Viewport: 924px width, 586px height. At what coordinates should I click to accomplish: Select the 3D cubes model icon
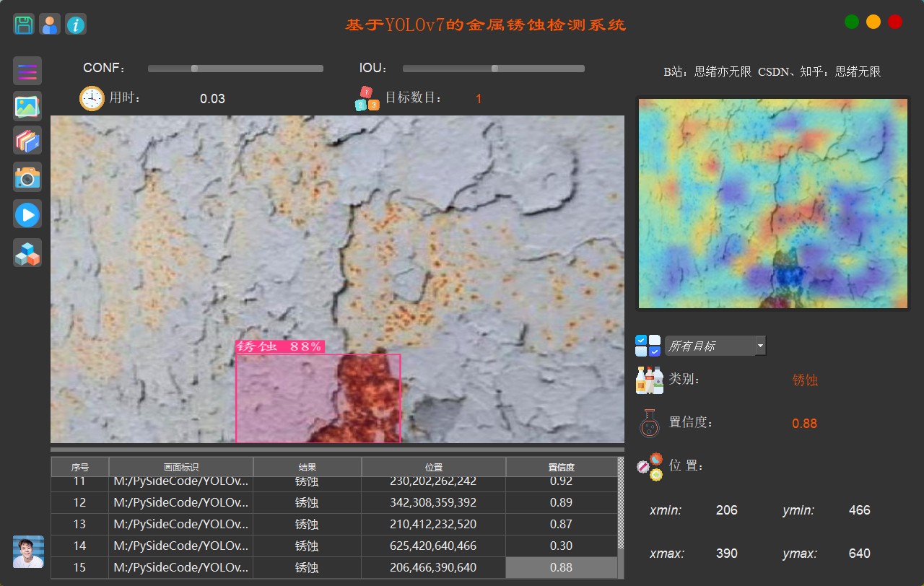(x=27, y=253)
